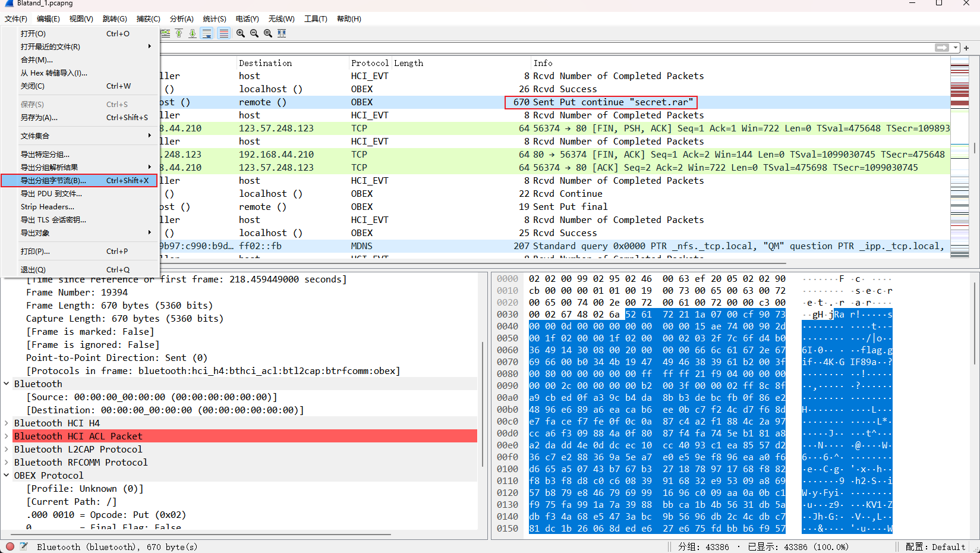This screenshot has height=553, width=980.
Task: Toggle packet colorization toolbar icon
Action: [223, 33]
